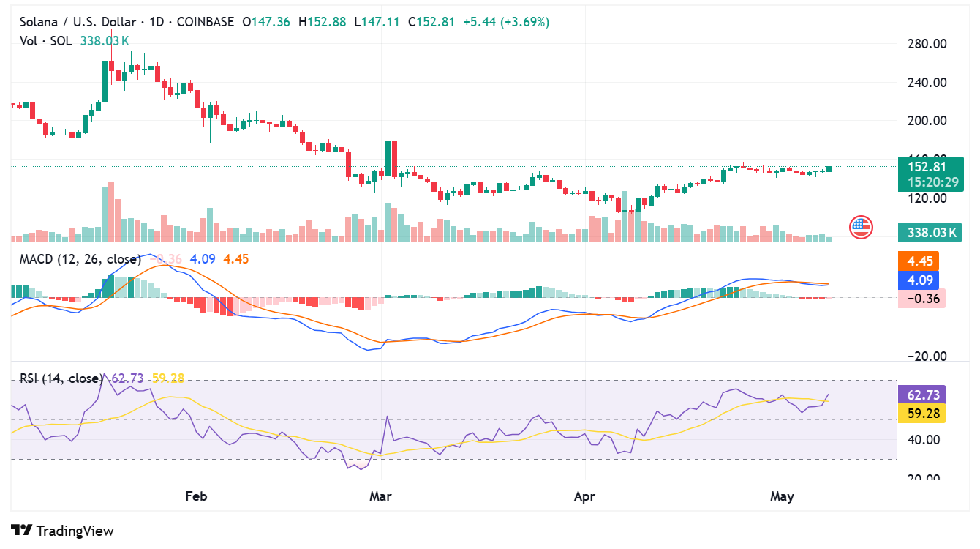Click the L147.11 low value in header
Image resolution: width=980 pixels, height=549 pixels.
377,22
